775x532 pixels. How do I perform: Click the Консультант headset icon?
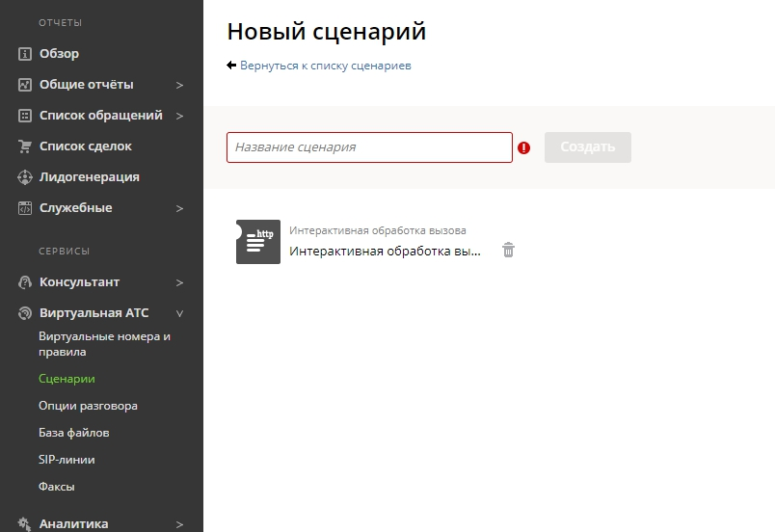pyautogui.click(x=25, y=282)
